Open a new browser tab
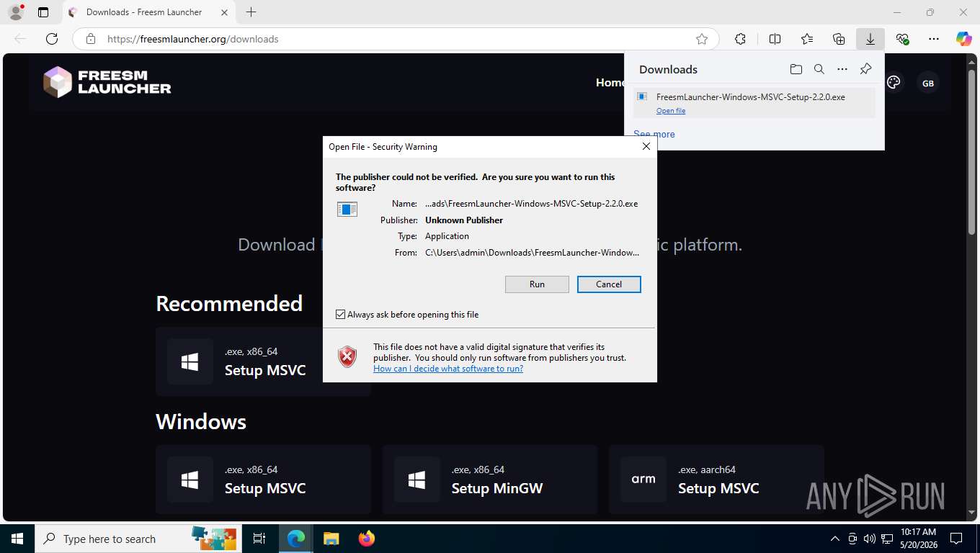This screenshot has width=980, height=553. tap(251, 12)
